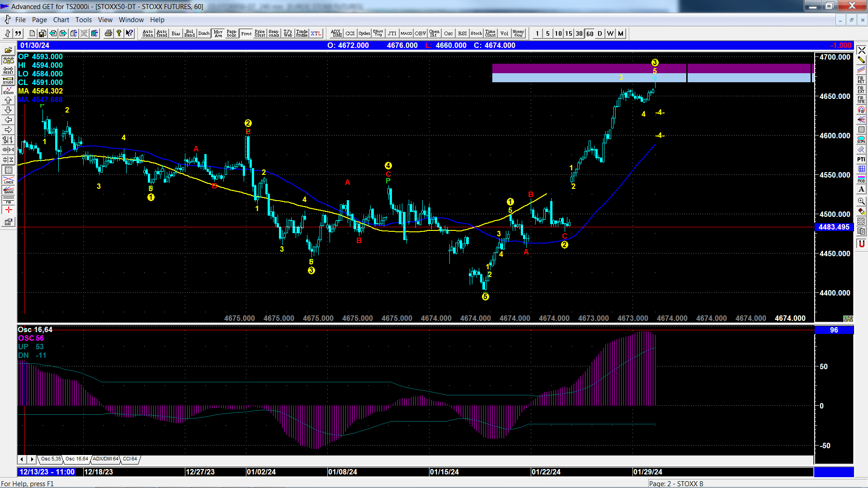Open the Price Cluster study
The image size is (868, 488).
(260, 33)
